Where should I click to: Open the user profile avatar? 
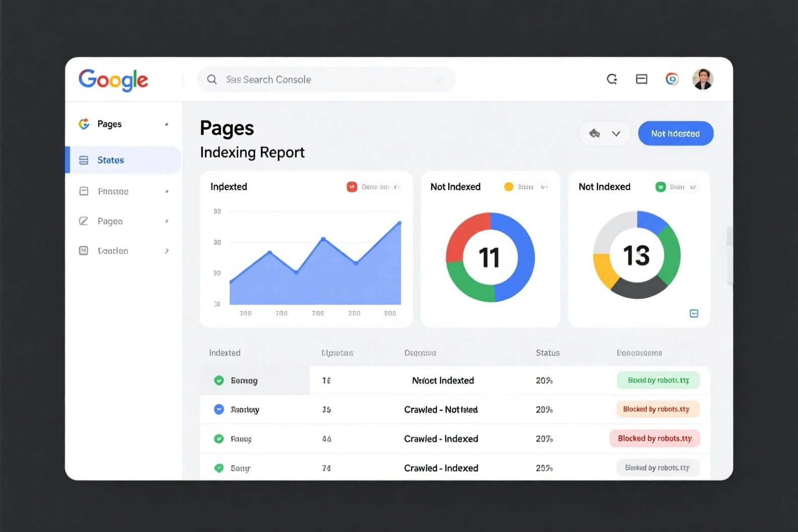[702, 79]
